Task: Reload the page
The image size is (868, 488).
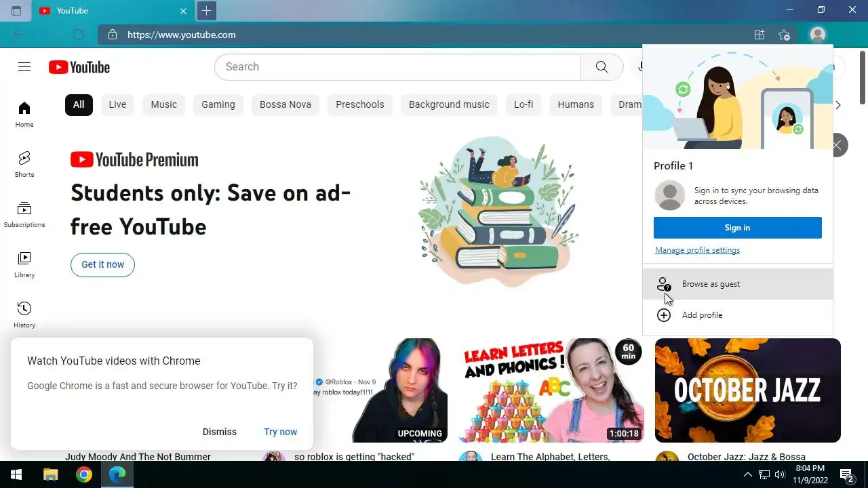Action: 79,35
